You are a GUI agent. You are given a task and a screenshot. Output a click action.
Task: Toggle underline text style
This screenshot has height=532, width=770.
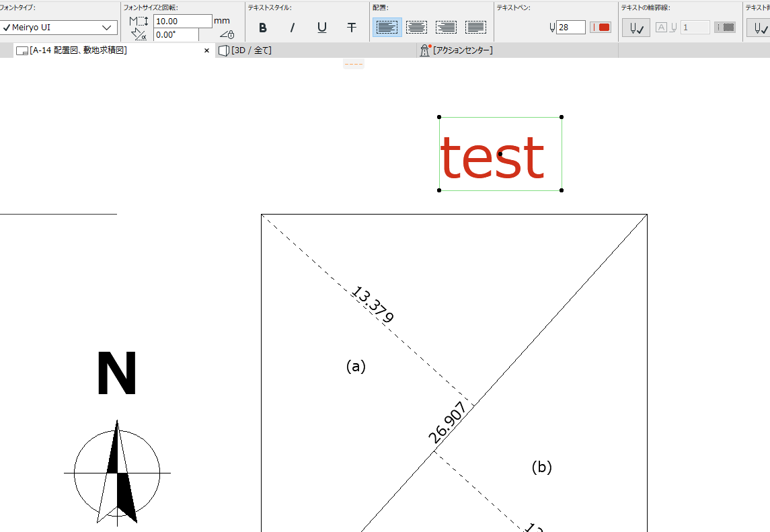(322, 28)
